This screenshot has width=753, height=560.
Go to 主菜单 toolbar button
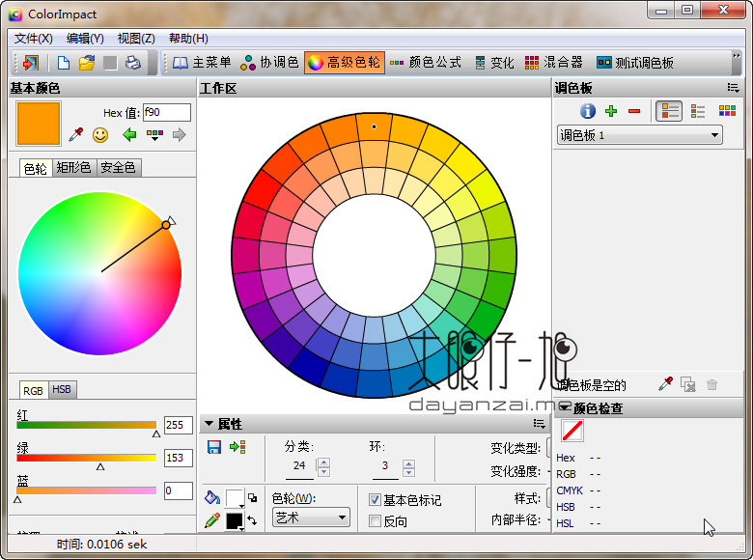click(x=202, y=63)
